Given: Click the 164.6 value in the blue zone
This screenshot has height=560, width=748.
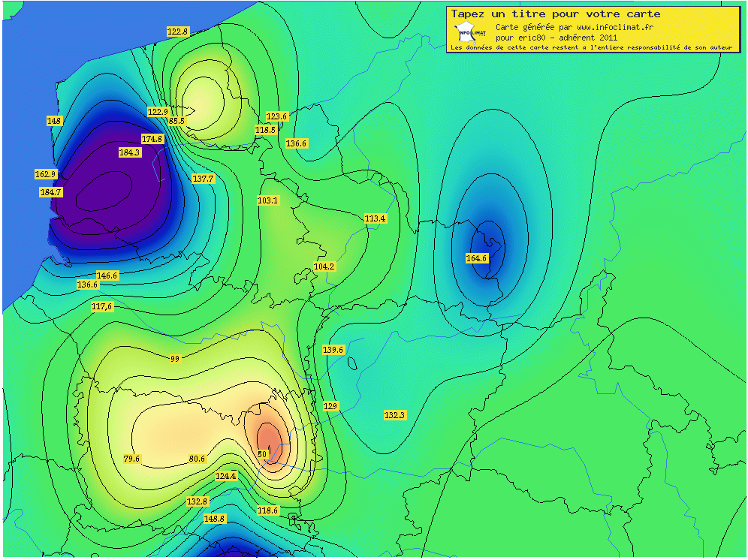Looking at the screenshot, I should [x=477, y=258].
